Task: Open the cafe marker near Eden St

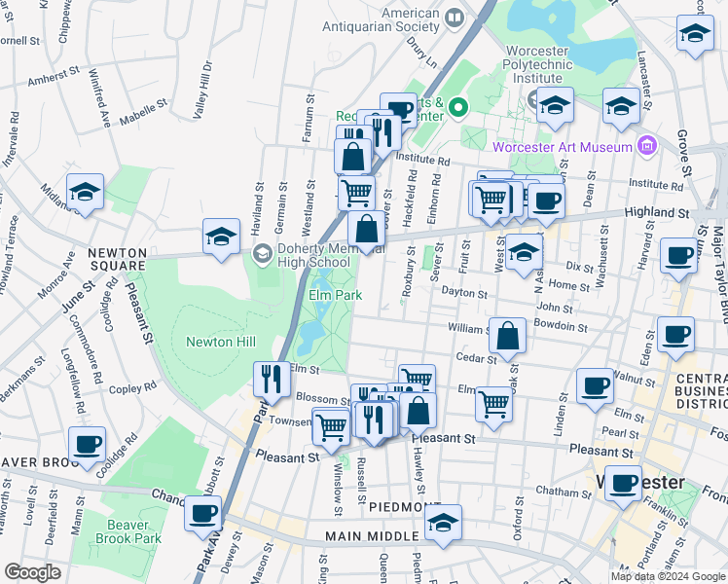Action: pos(675,338)
